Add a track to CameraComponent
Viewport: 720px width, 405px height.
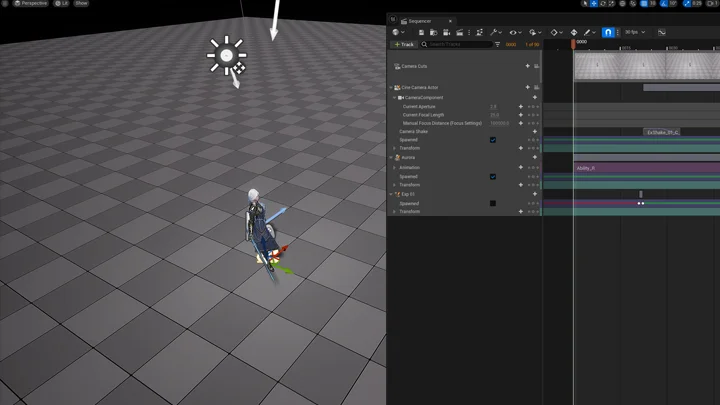point(534,97)
